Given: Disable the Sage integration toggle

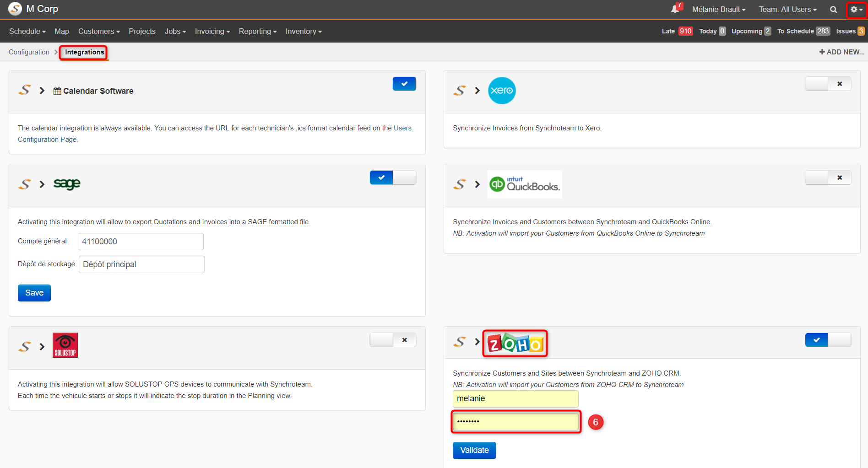Looking at the screenshot, I should (393, 178).
